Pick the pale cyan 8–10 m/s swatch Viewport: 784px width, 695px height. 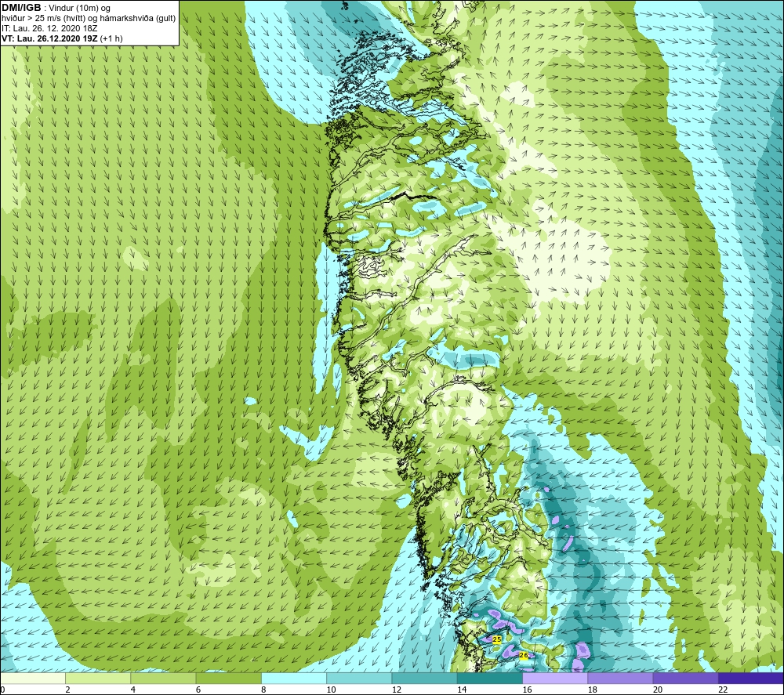(x=294, y=679)
